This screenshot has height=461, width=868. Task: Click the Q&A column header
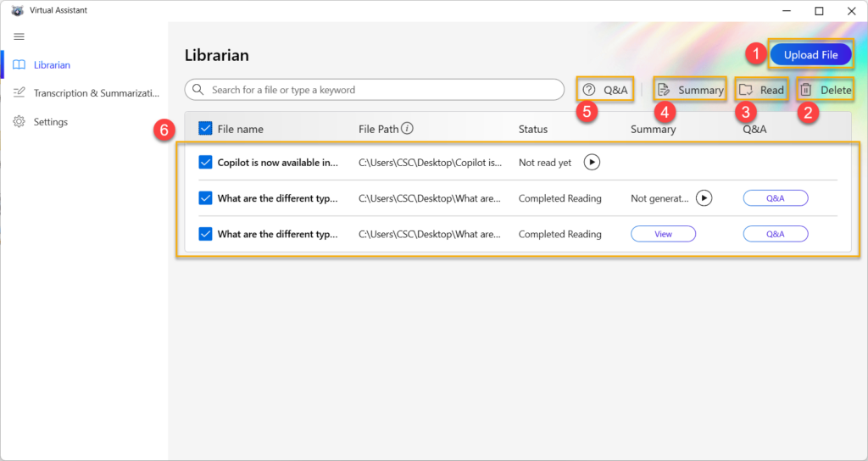[754, 129]
